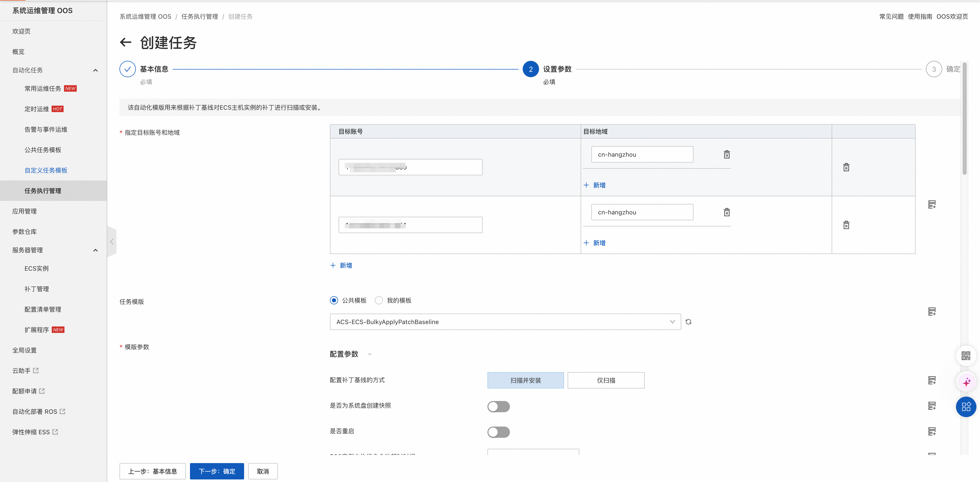Delete the first target account row

846,167
